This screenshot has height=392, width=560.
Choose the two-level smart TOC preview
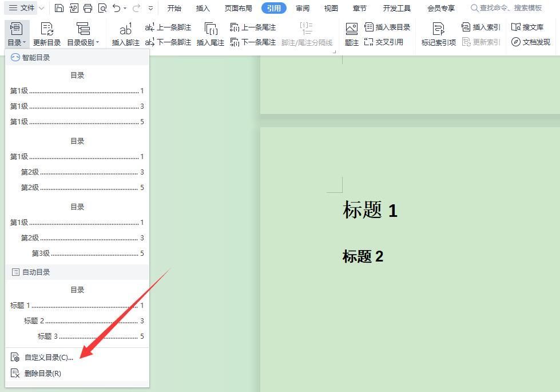[77, 164]
